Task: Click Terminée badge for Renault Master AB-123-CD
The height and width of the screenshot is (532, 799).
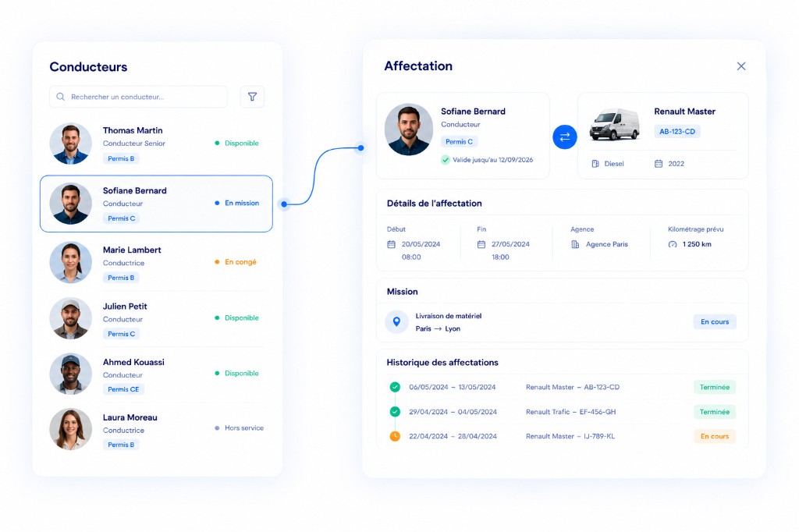Action: (x=715, y=387)
